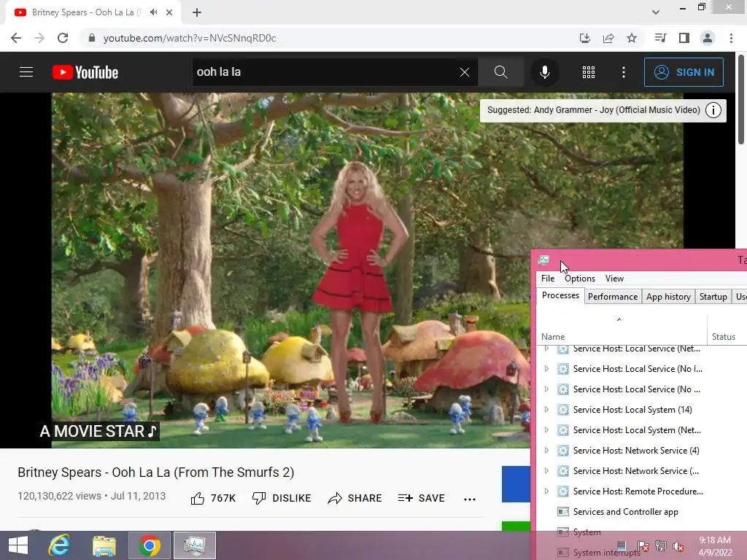Expand Service Host: Network Service (...

546,471
